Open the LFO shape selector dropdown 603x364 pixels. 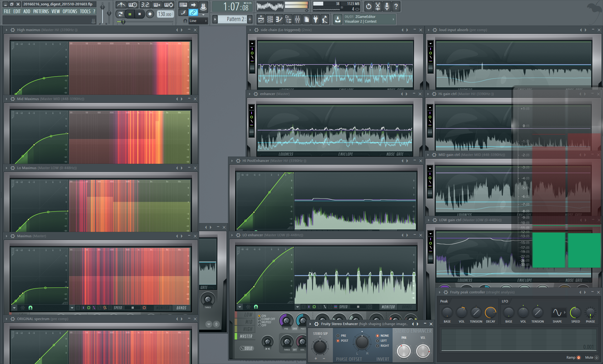tap(558, 313)
